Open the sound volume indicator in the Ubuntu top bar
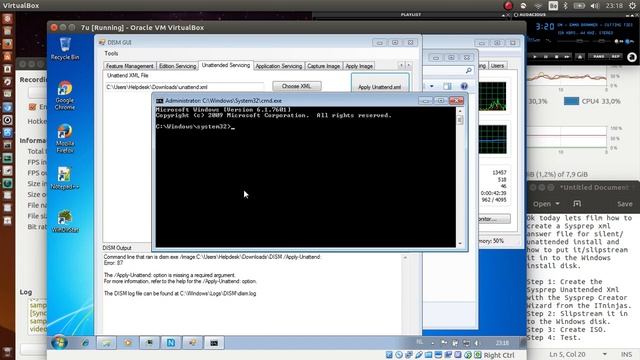The height and width of the screenshot is (360, 640). click(x=595, y=6)
